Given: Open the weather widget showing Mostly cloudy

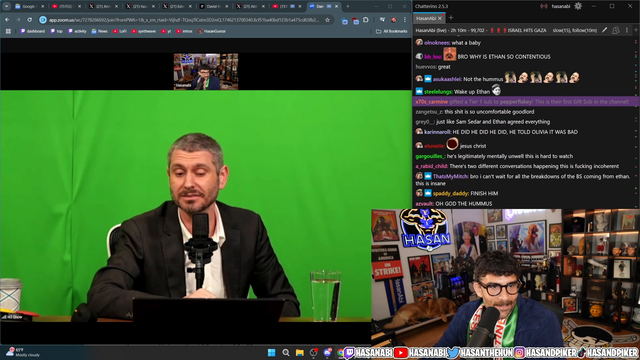Looking at the screenshot, I should [x=24, y=352].
